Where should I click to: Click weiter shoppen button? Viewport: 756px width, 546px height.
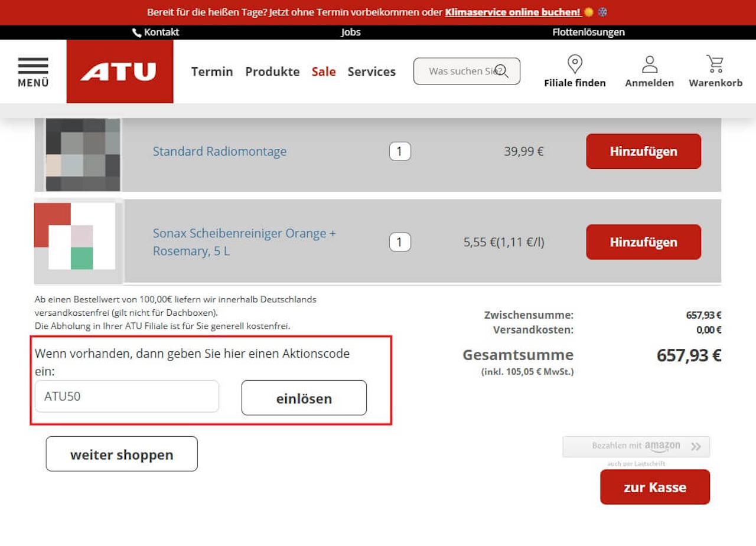tap(122, 454)
